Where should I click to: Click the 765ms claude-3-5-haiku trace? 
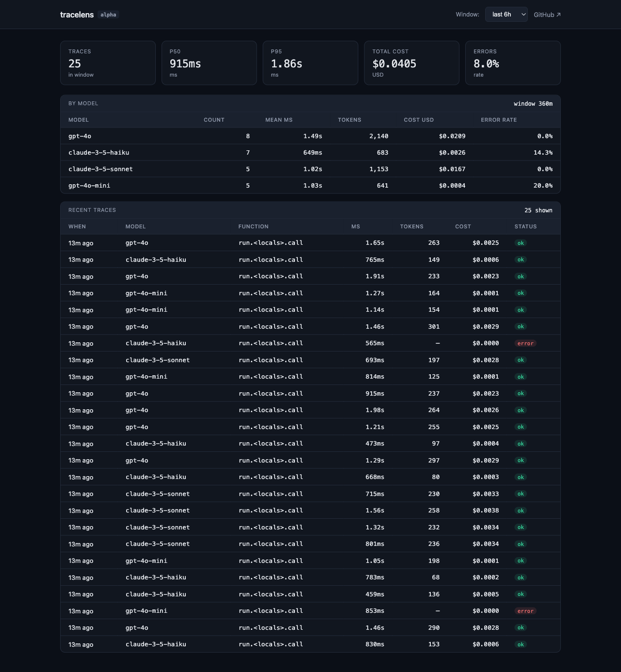tap(310, 260)
